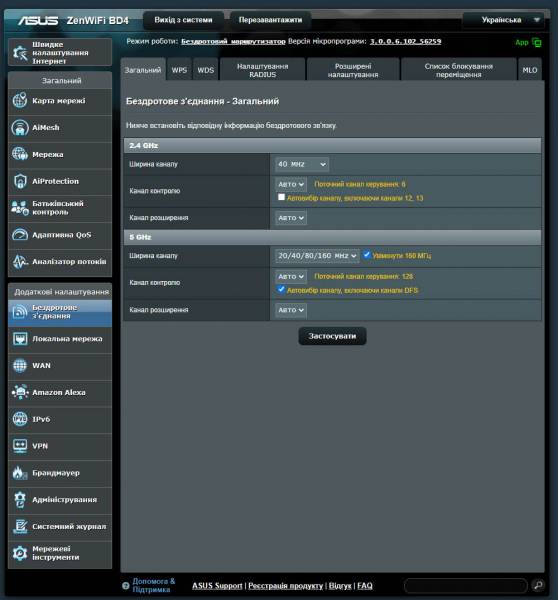Viewport: 558px width, 600px height.
Task: Toggle the Увімкнути 160 МГц checkbox
Action: point(367,254)
